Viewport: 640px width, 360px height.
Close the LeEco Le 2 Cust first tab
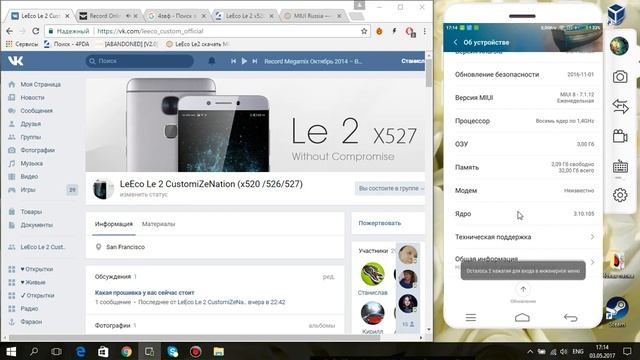(x=67, y=16)
